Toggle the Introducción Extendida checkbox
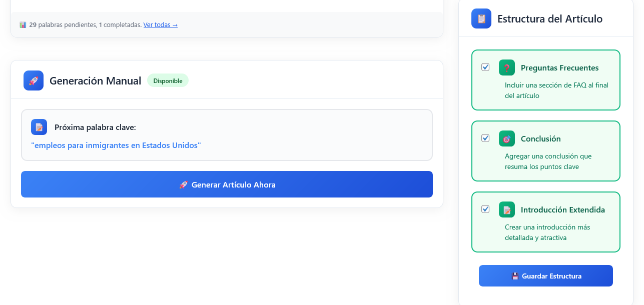 pos(485,209)
